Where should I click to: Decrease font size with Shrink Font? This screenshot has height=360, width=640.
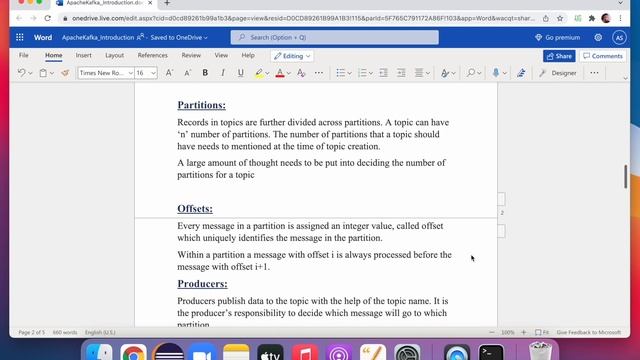pyautogui.click(x=187, y=73)
